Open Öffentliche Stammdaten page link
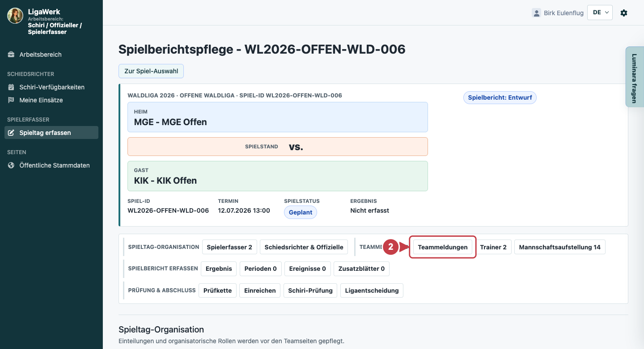 (51, 165)
